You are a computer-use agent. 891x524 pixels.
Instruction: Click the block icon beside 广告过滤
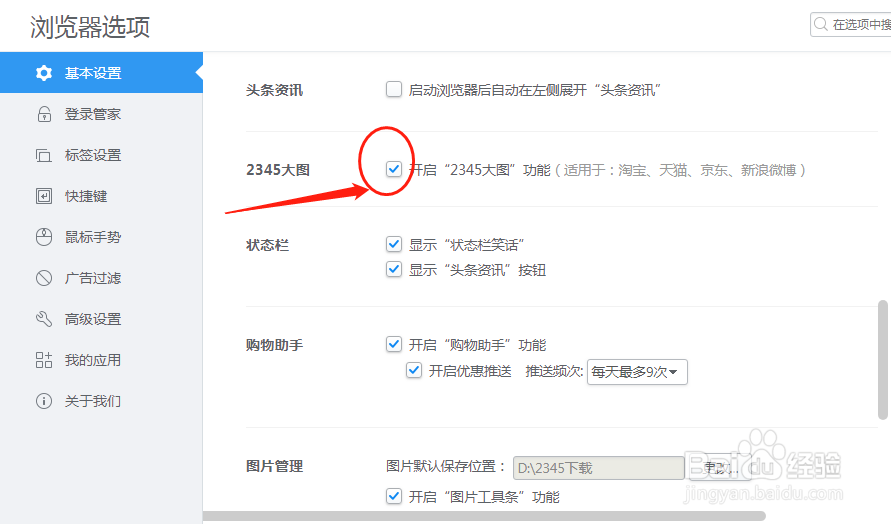[x=44, y=278]
